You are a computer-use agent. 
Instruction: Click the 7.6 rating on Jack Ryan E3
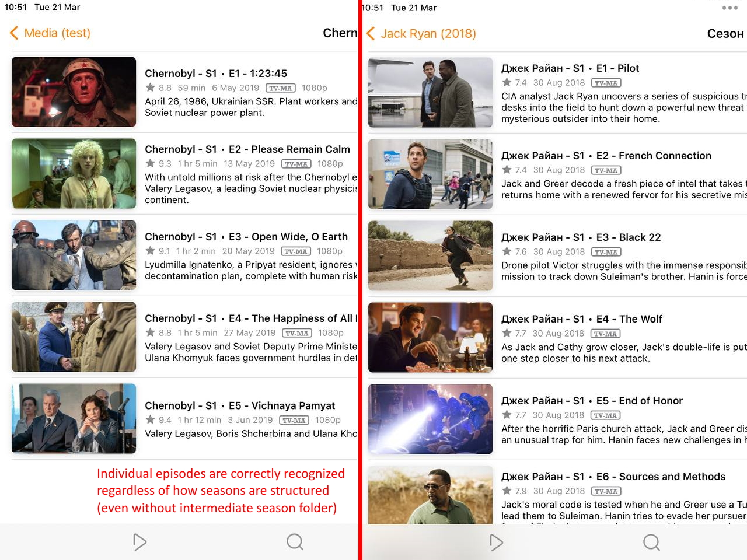521,251
